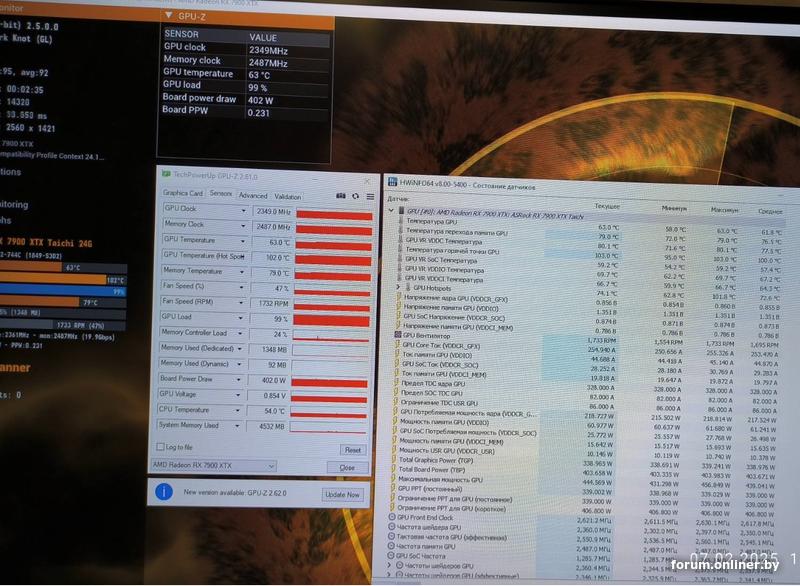The width and height of the screenshot is (800, 586).
Task: Click the TechPowerUp GPU-Z title bar icon
Action: pos(166,174)
